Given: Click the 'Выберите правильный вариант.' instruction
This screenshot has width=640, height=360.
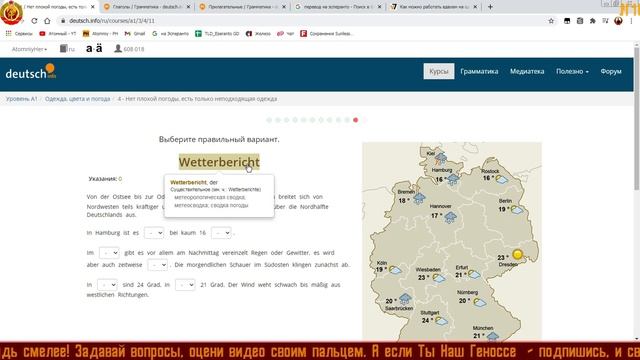Looking at the screenshot, I should pyautogui.click(x=219, y=139).
